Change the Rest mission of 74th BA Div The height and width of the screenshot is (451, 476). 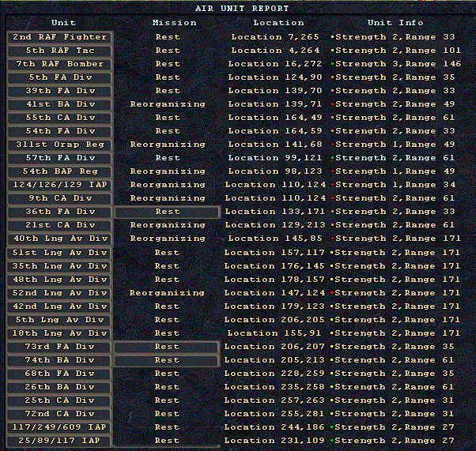[x=167, y=360]
